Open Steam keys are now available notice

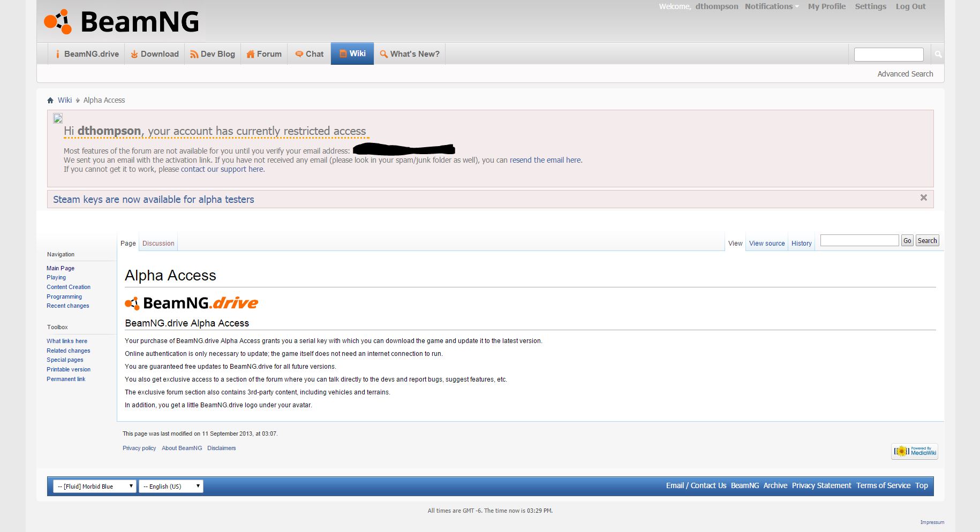coord(154,199)
